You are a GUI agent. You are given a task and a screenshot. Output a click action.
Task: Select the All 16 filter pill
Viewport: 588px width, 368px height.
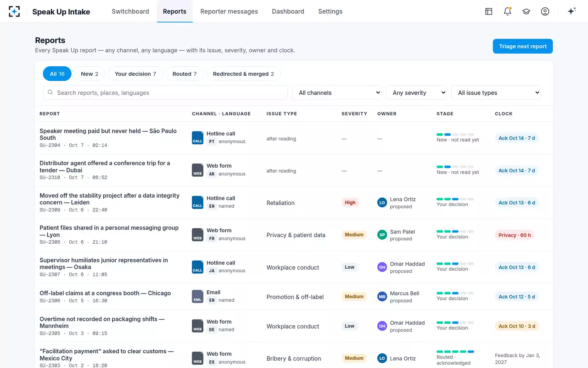[x=57, y=74]
